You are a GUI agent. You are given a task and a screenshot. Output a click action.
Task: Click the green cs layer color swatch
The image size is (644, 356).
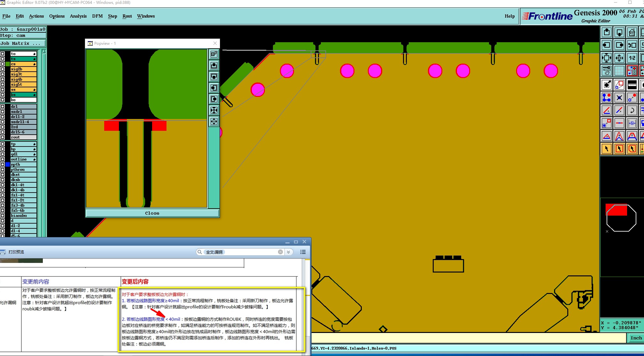8,64
